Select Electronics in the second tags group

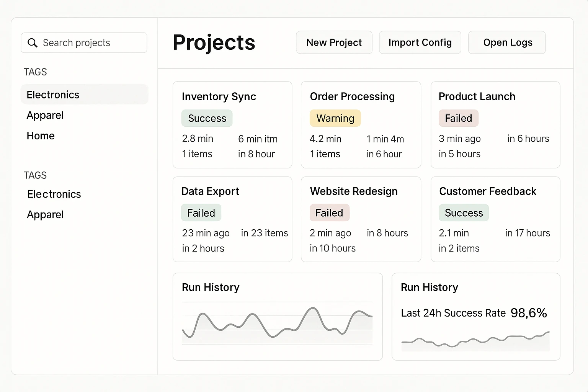54,194
